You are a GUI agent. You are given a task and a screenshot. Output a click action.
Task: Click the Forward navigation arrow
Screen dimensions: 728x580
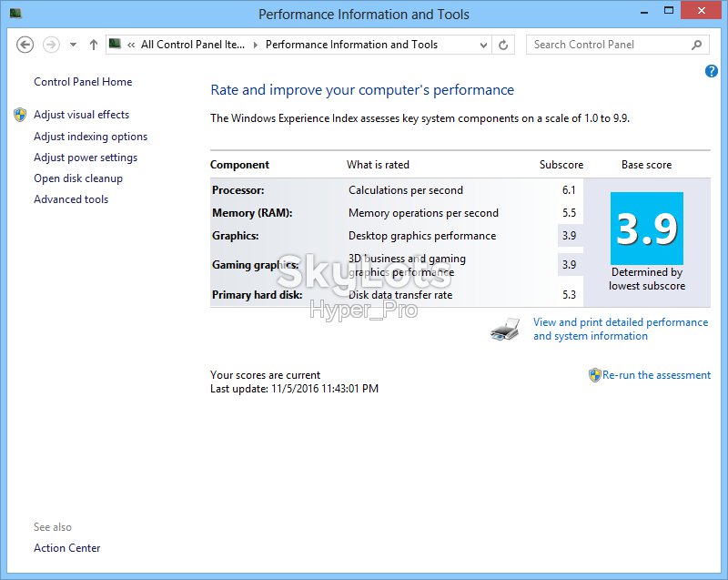coord(51,45)
